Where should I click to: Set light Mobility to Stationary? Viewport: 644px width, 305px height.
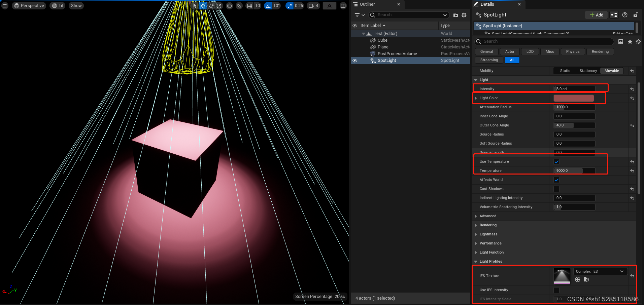pos(588,71)
